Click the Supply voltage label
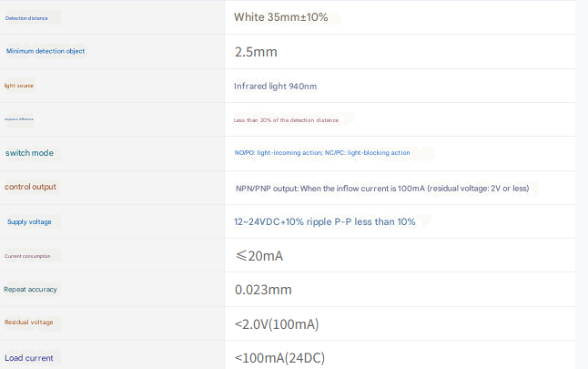 [x=29, y=221]
